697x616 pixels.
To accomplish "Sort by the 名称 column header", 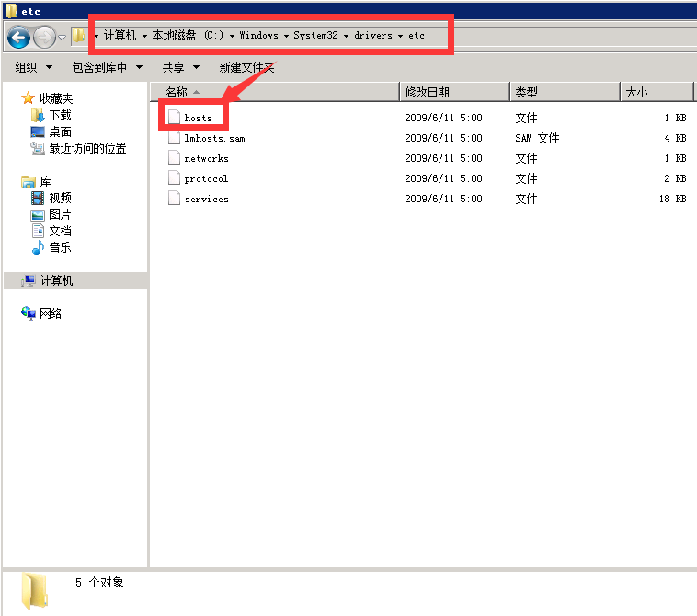I will 275,92.
